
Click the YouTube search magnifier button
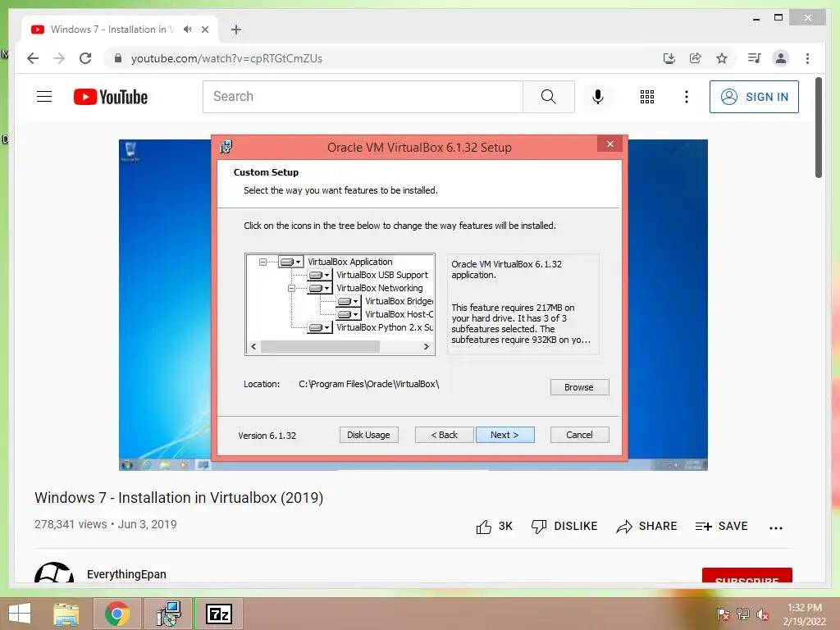click(549, 97)
